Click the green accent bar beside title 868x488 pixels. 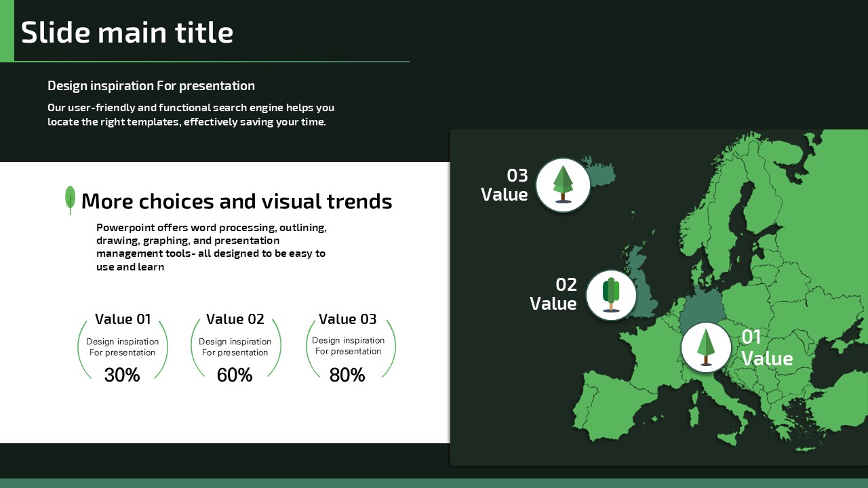7,30
